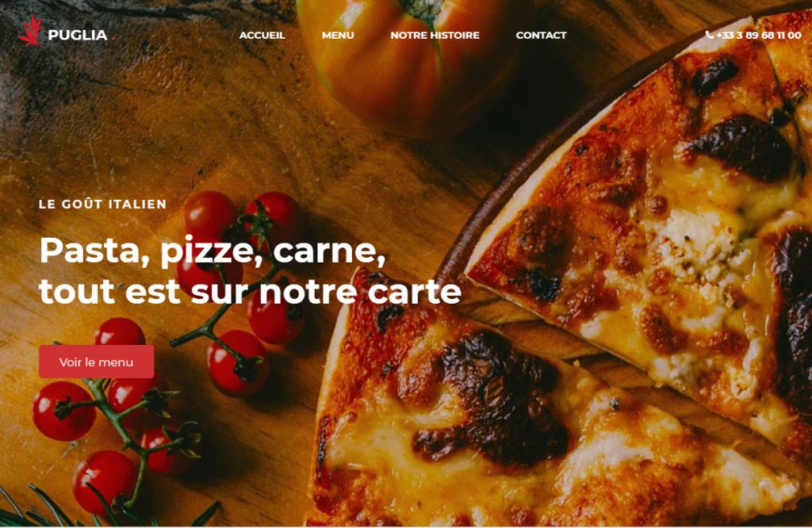This screenshot has height=528, width=812.
Task: Click the 'Pasta, pizze, carne,' headline line
Action: 213,251
